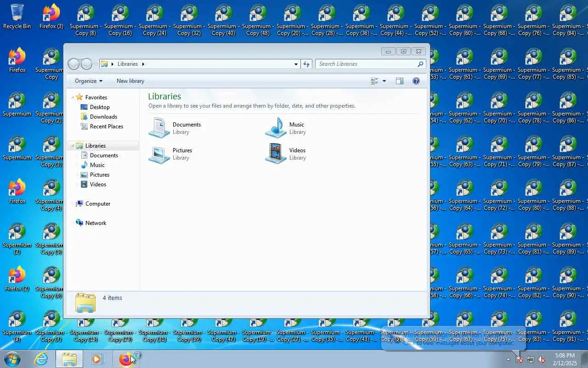Screen dimensions: 588x368
Task: Select Supermium - Copy (82) desktop shortcut
Action: (534, 282)
